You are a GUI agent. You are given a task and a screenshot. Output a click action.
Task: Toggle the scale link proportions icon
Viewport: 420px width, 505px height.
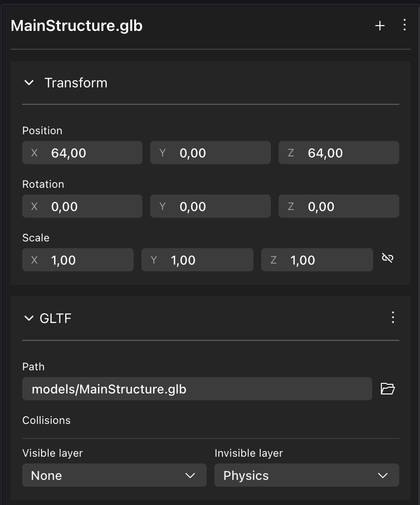pos(387,258)
